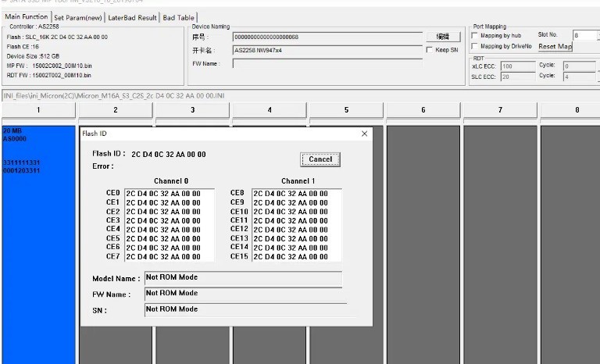Click the Device Size :512 GB text
The width and height of the screenshot is (600, 364).
click(33, 56)
